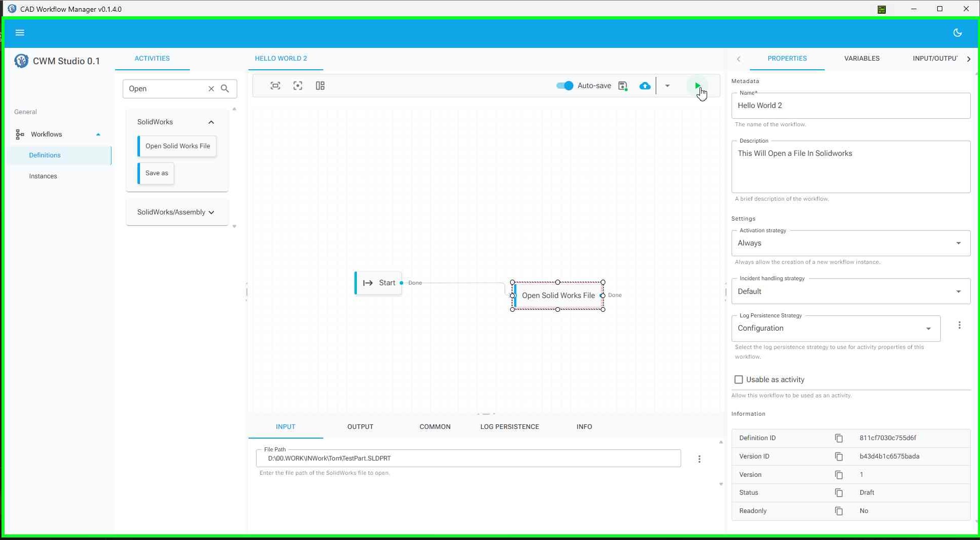Open the navigation hamburger menu
The image size is (980, 540).
[x=20, y=32]
